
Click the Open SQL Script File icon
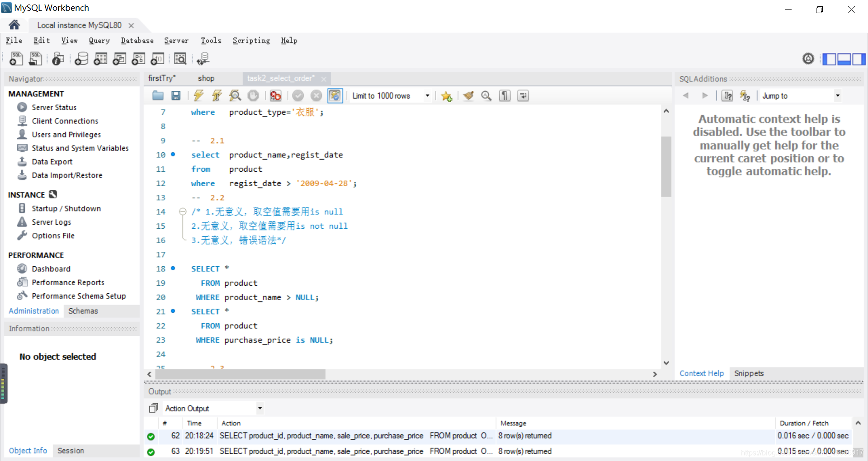point(36,58)
